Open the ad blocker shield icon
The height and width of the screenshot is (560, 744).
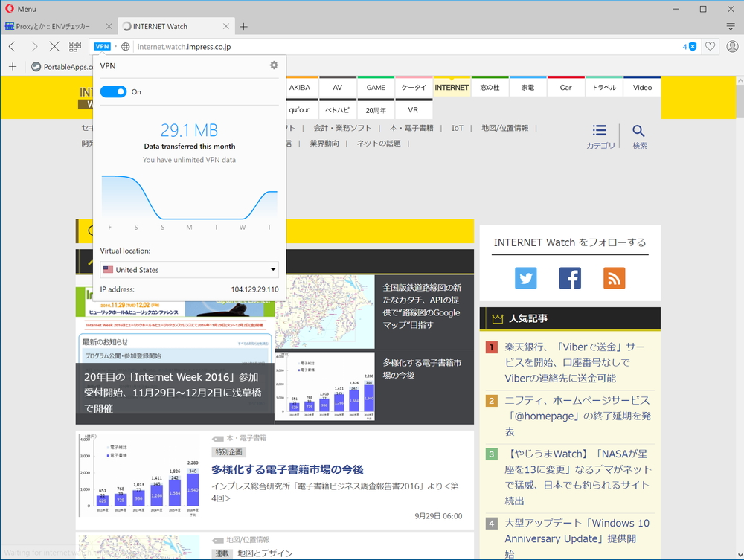point(690,46)
